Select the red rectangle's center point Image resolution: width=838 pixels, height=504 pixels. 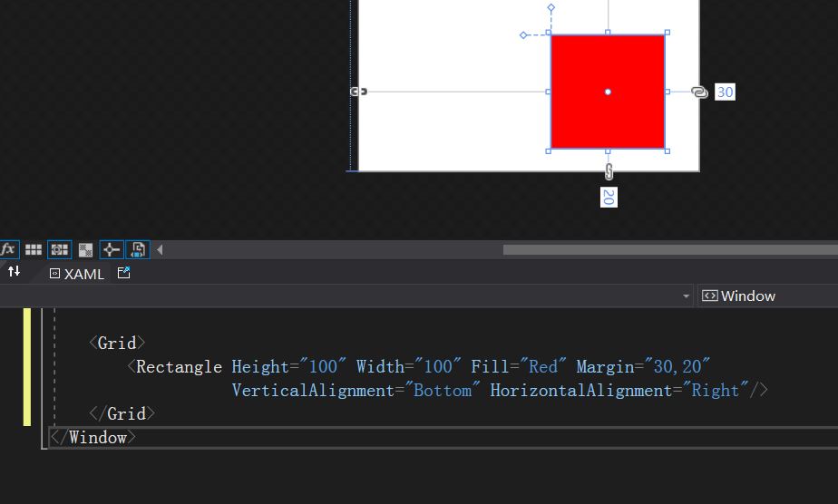tap(608, 92)
